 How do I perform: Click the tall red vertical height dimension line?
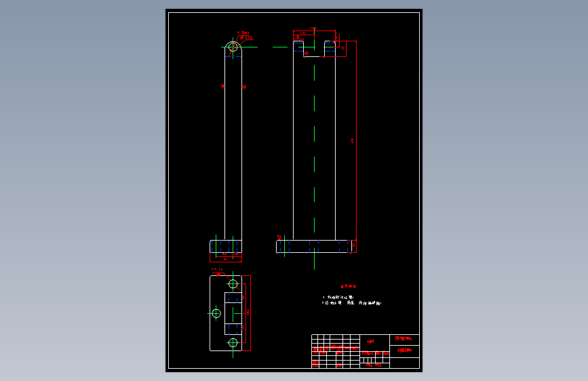(x=356, y=140)
